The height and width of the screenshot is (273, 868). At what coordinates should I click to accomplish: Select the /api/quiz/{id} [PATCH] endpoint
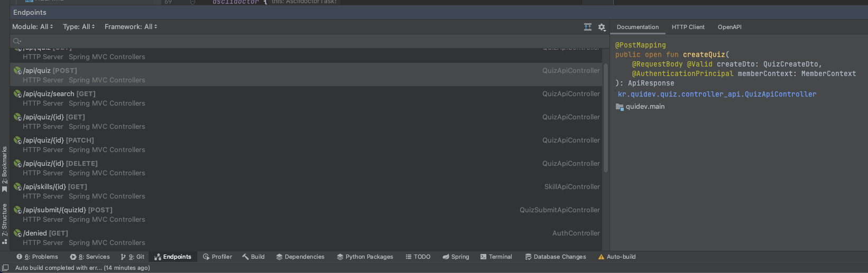[306, 145]
